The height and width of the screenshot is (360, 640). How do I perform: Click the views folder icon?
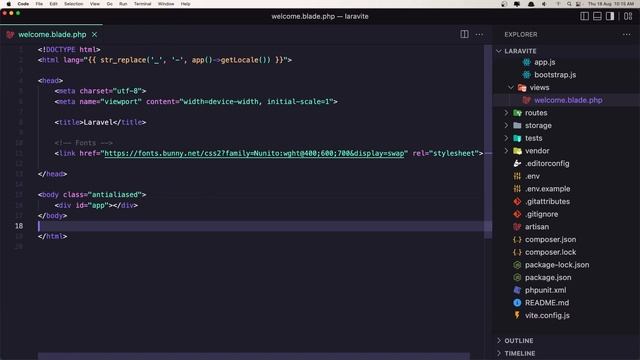[x=522, y=88]
